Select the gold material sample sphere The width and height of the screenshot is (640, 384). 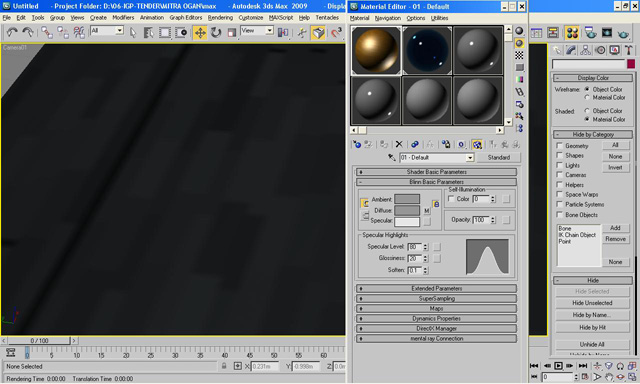[x=376, y=51]
